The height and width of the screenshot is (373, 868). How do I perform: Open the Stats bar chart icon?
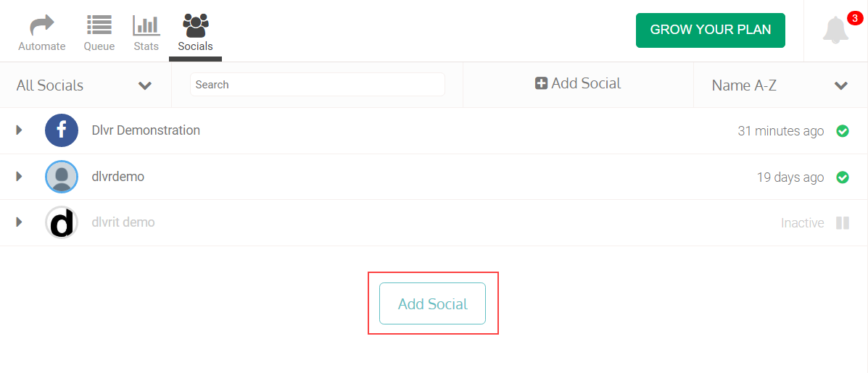[146, 25]
